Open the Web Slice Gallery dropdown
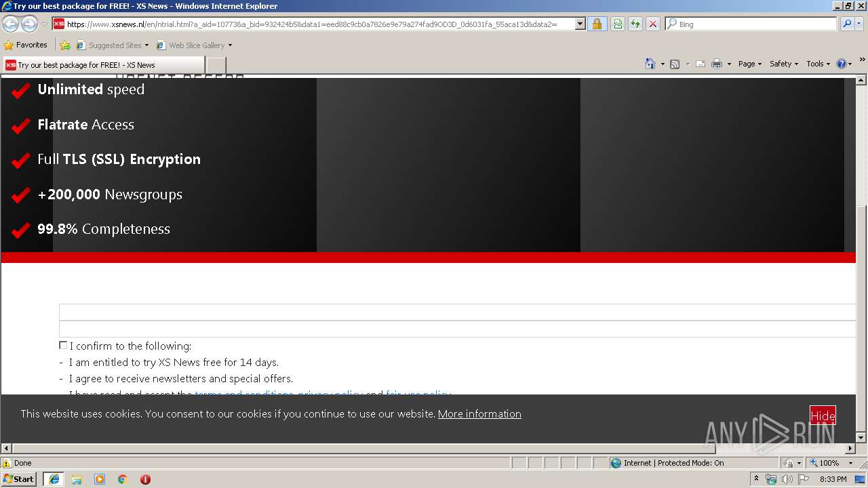Screen dimensions: 868x488 pyautogui.click(x=195, y=45)
